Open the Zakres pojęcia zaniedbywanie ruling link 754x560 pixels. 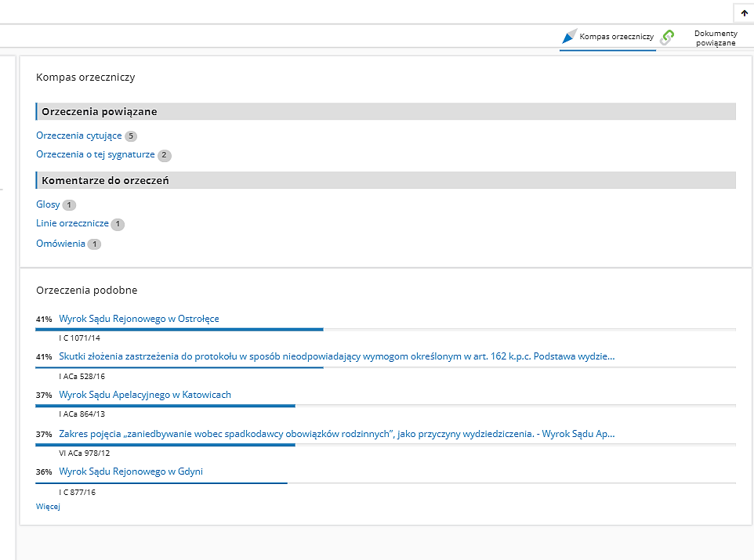pos(336,433)
